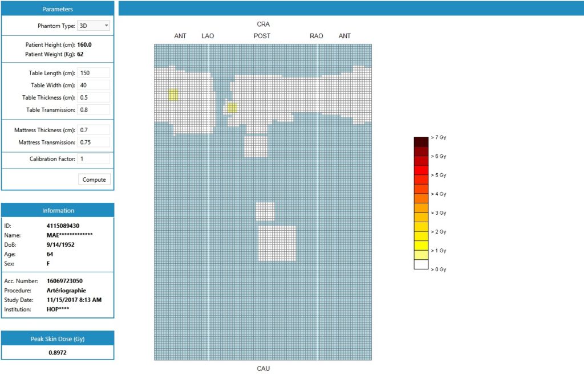Pick the white > 0 Gy legend swatch

coord(421,264)
